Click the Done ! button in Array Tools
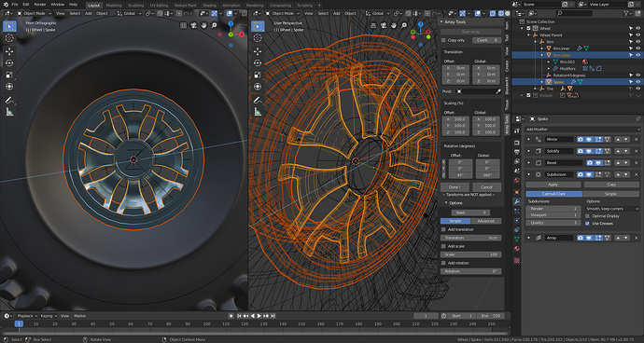 click(455, 187)
